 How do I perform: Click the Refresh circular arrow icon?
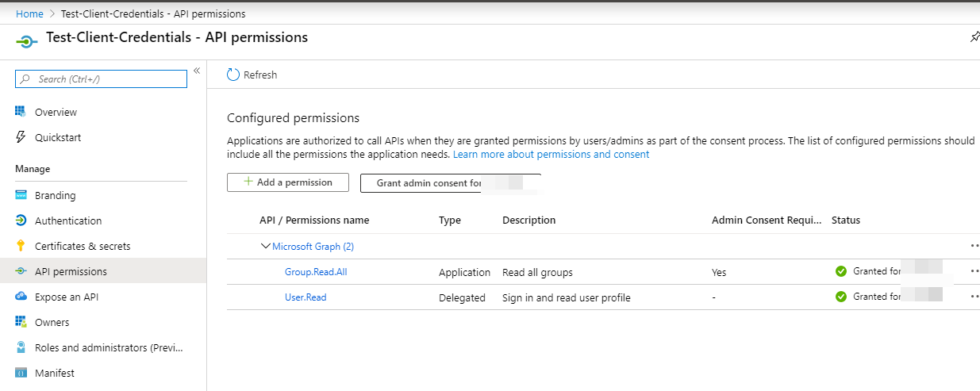[x=233, y=75]
